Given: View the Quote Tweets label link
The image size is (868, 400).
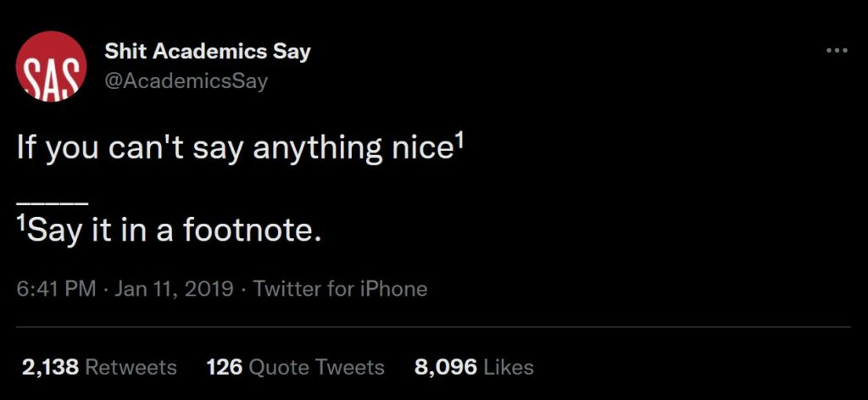Looking at the screenshot, I should [x=316, y=367].
